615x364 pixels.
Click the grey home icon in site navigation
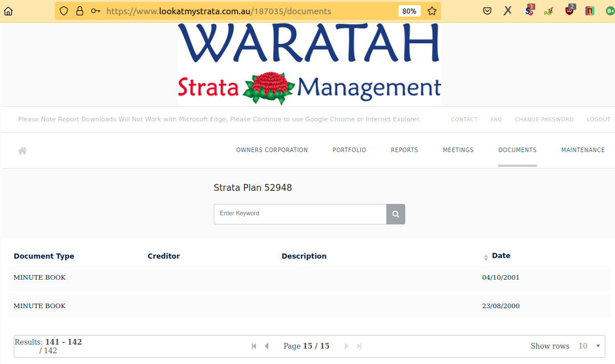coord(22,151)
